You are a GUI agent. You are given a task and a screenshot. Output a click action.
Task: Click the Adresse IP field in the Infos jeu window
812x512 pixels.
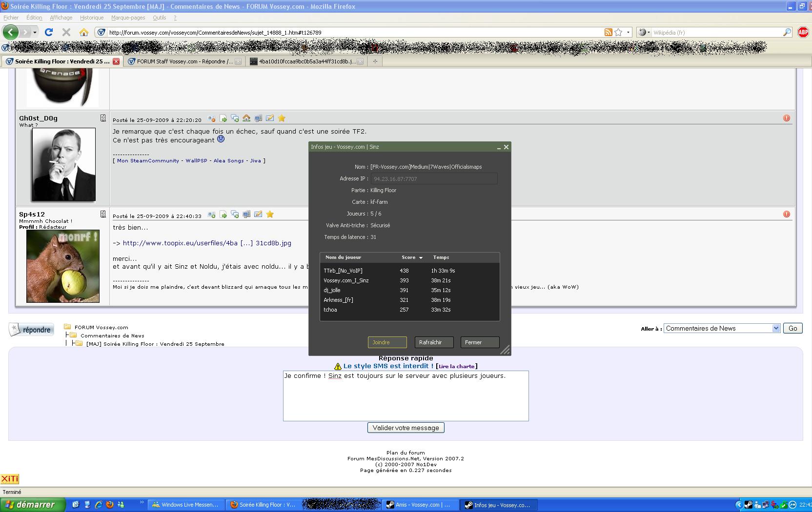pos(434,178)
